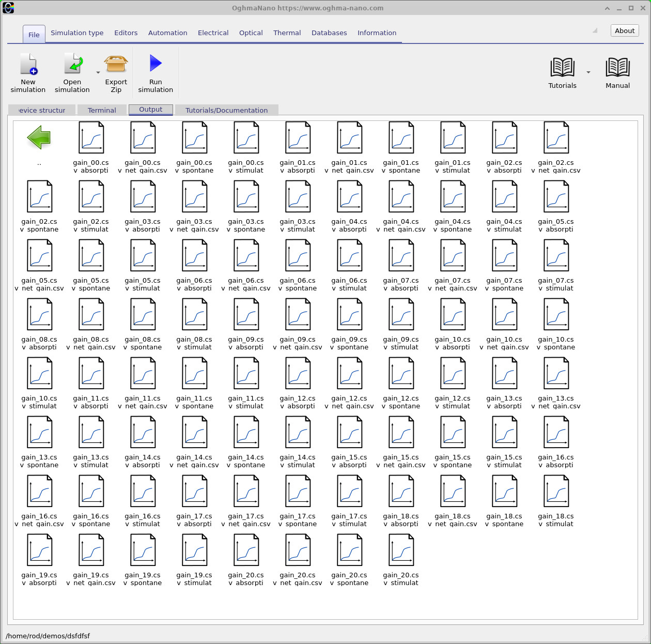Open the Tutorials book icon
Image resolution: width=651 pixels, height=644 pixels.
pyautogui.click(x=563, y=68)
